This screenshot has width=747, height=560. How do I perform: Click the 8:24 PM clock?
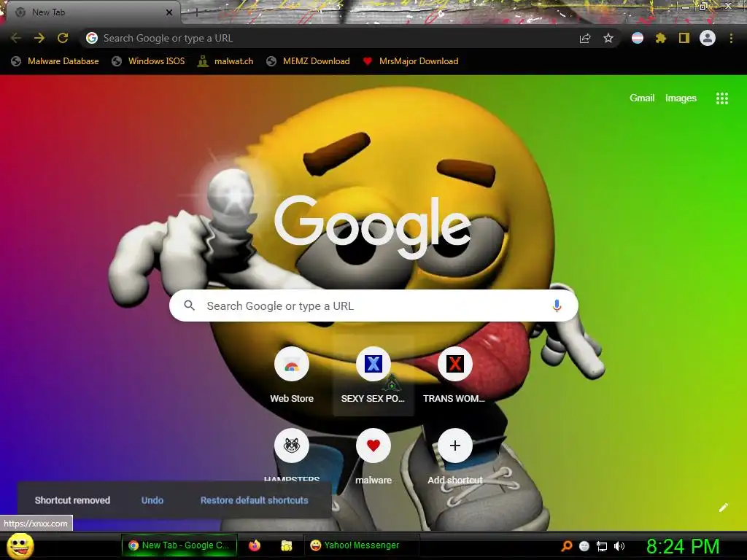pos(683,546)
